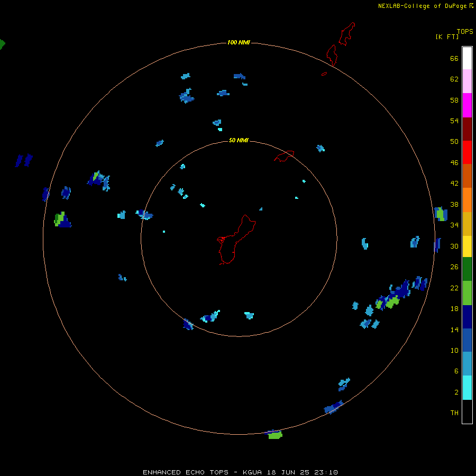Click the 18 value on the legend
The height and width of the screenshot is (476, 476).
454,309
